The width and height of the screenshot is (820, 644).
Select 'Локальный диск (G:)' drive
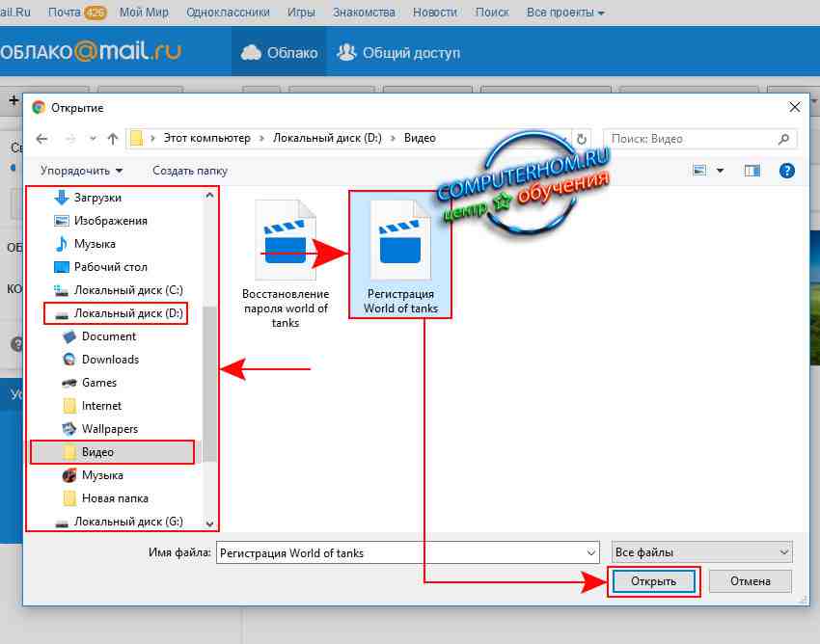(128, 522)
